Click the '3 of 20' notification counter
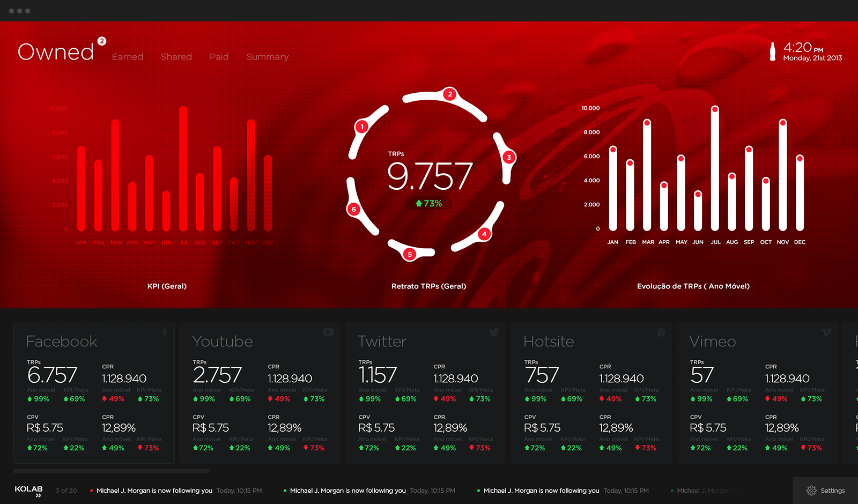Screen dimensions: 858x504 pyautogui.click(x=66, y=491)
